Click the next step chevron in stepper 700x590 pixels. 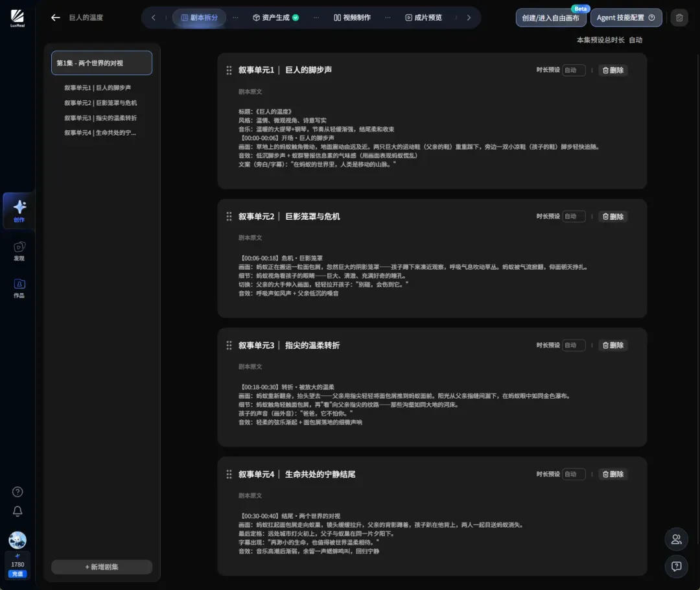coord(469,18)
